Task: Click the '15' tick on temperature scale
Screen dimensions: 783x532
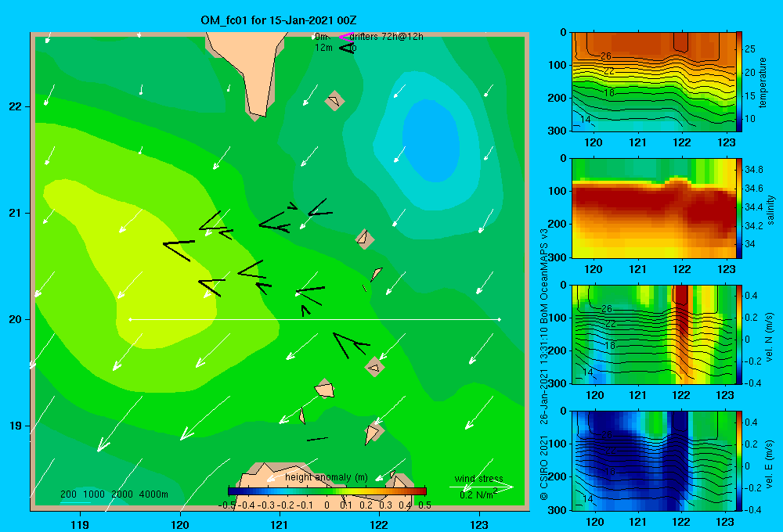Action: click(x=750, y=95)
